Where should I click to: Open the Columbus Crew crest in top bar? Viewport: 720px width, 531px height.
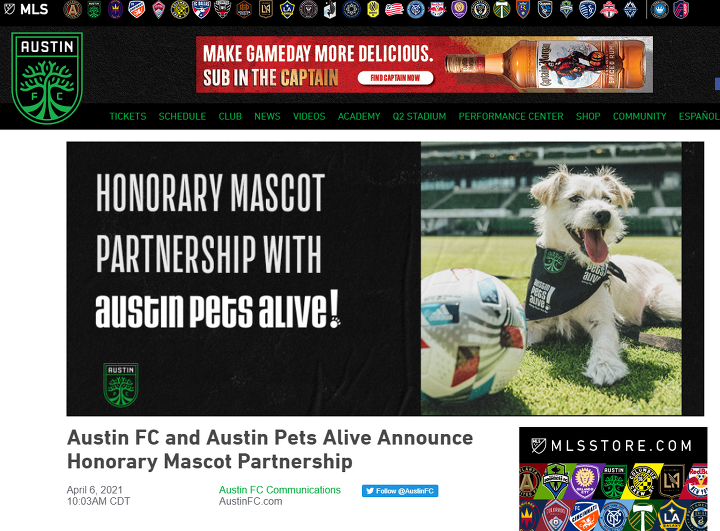pyautogui.click(x=180, y=10)
